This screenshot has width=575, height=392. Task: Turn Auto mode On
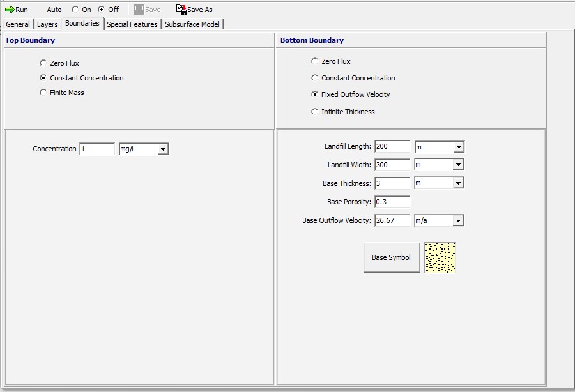75,10
